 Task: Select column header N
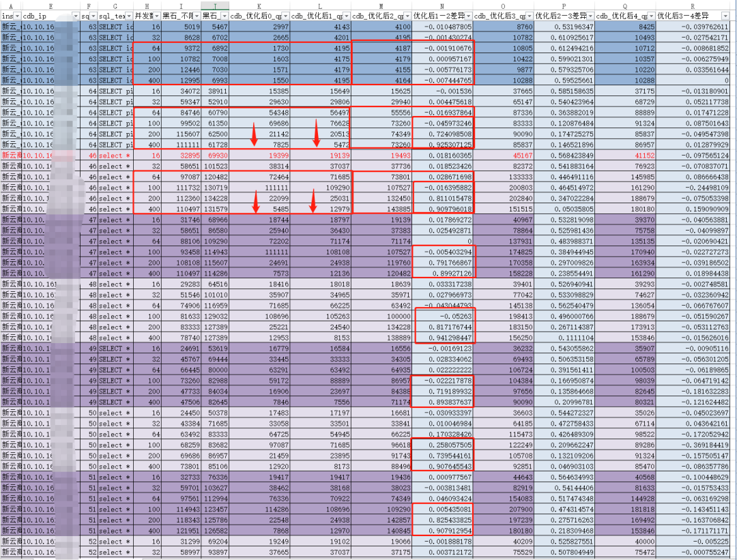[x=442, y=7]
